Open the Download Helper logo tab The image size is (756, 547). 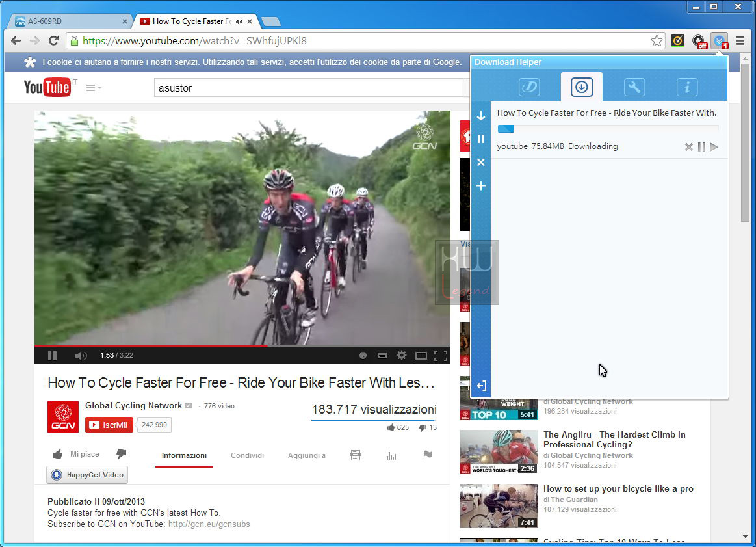tap(529, 87)
